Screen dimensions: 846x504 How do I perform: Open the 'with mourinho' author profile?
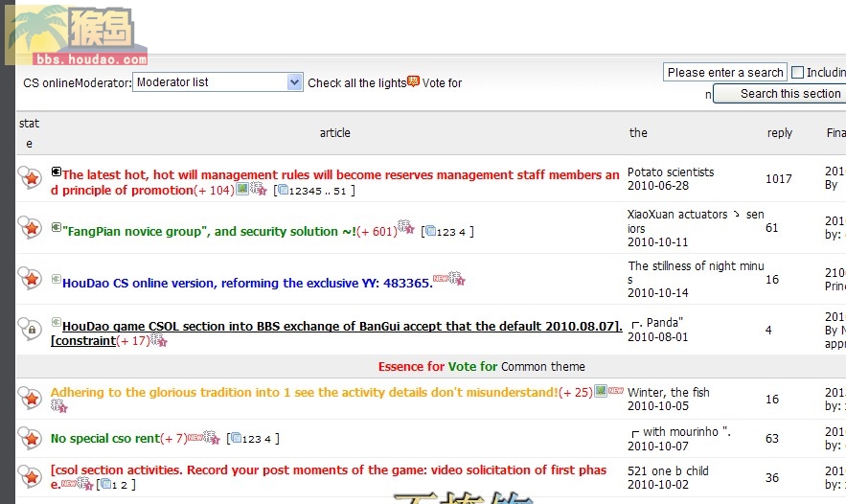coord(681,432)
